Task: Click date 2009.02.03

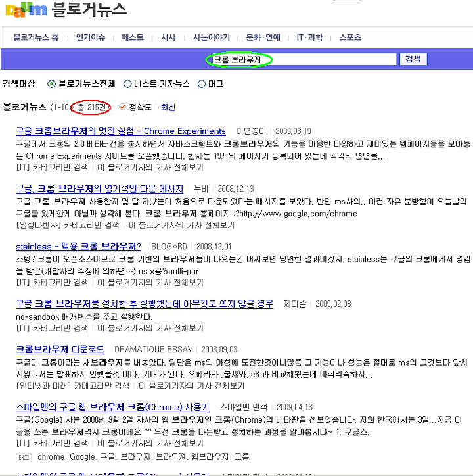Action: (333, 304)
